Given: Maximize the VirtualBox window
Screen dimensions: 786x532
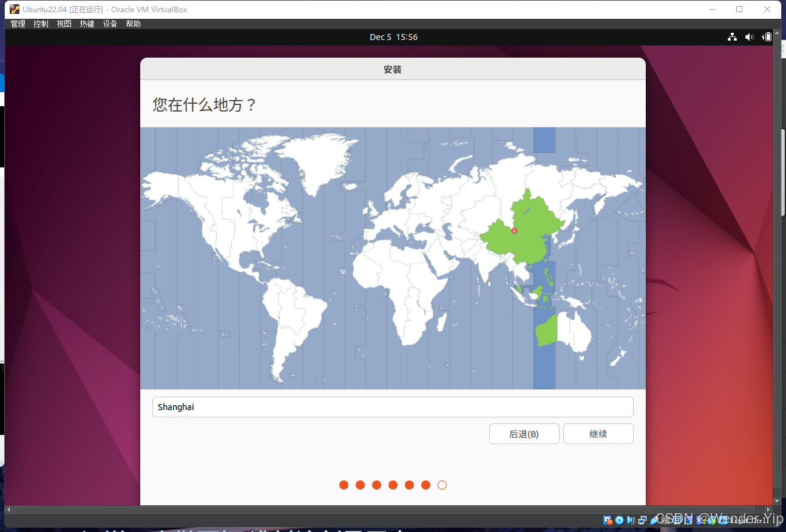Looking at the screenshot, I should (x=739, y=9).
